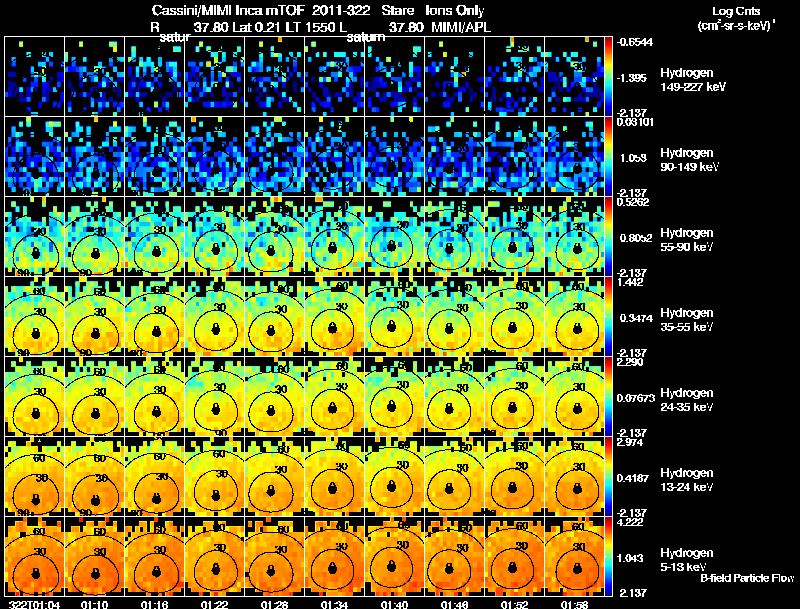The image size is (800, 609).
Task: Click the color bar for 5-13 keV row
Action: click(x=608, y=556)
